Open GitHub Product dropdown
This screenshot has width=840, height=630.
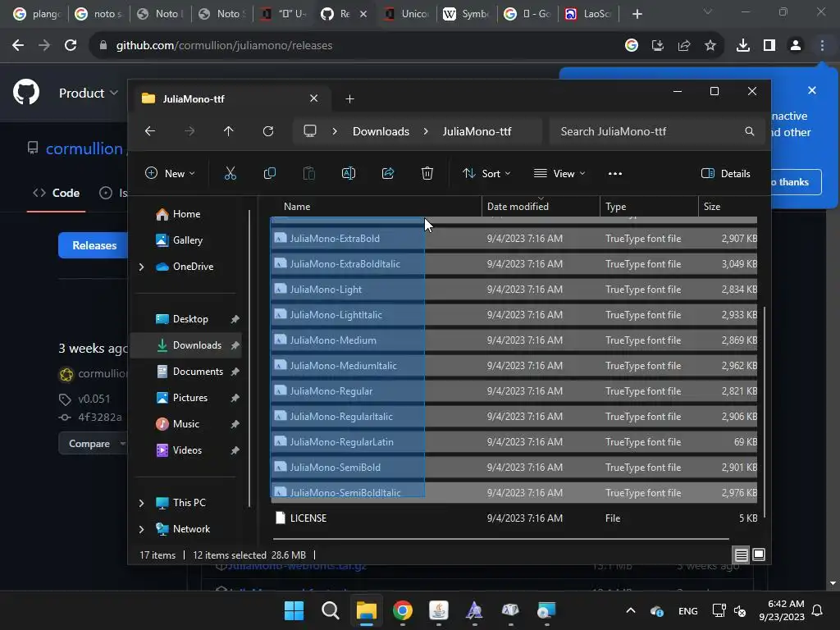pyautogui.click(x=89, y=94)
